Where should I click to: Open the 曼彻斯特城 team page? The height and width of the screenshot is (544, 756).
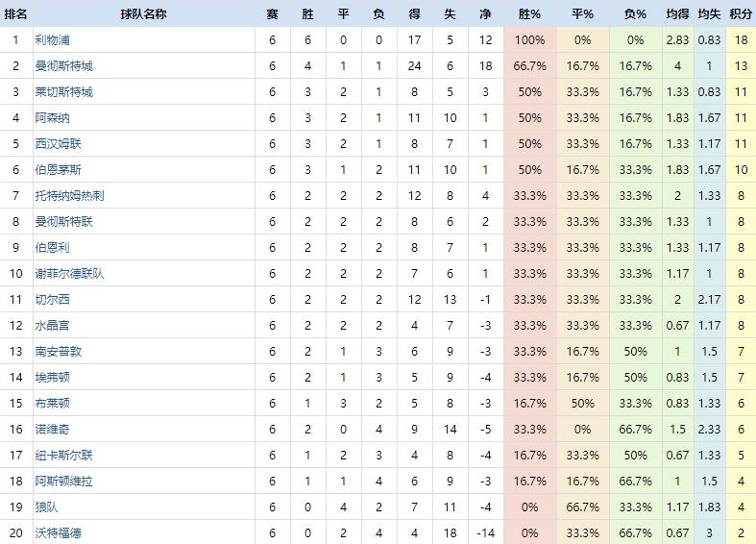[x=63, y=66]
